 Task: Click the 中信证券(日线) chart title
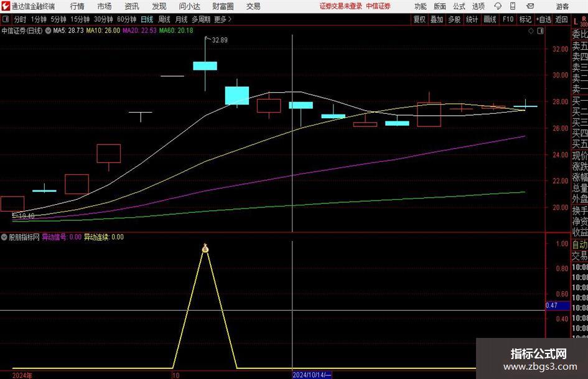22,30
